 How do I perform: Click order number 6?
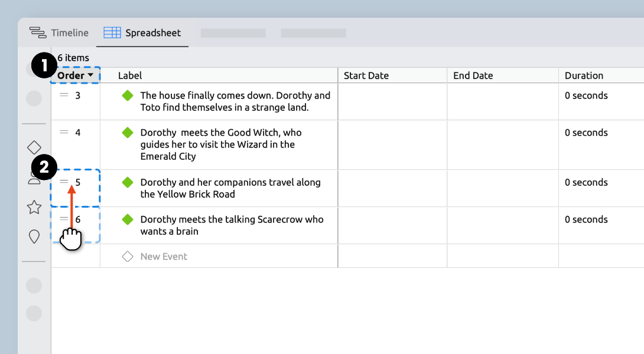click(x=77, y=219)
